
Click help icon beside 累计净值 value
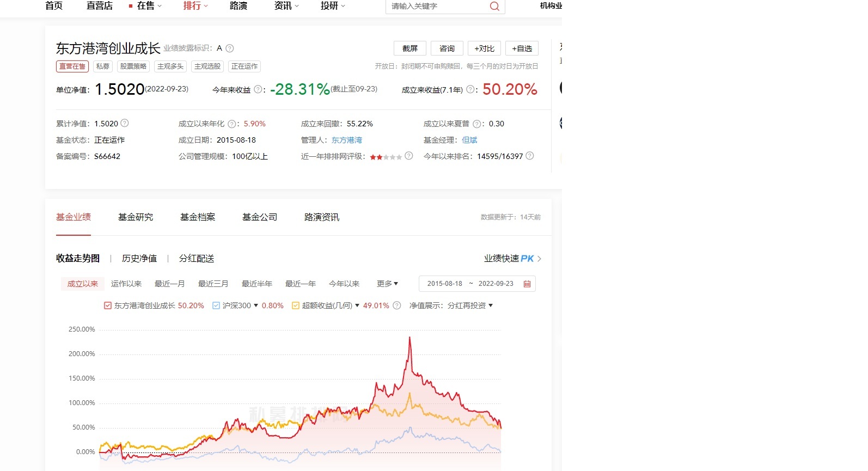tap(125, 123)
